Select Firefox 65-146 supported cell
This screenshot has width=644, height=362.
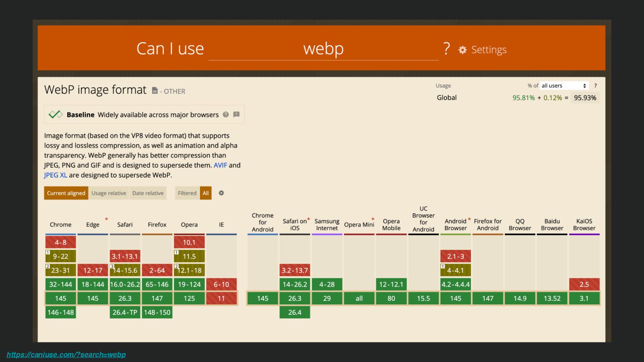tap(157, 284)
